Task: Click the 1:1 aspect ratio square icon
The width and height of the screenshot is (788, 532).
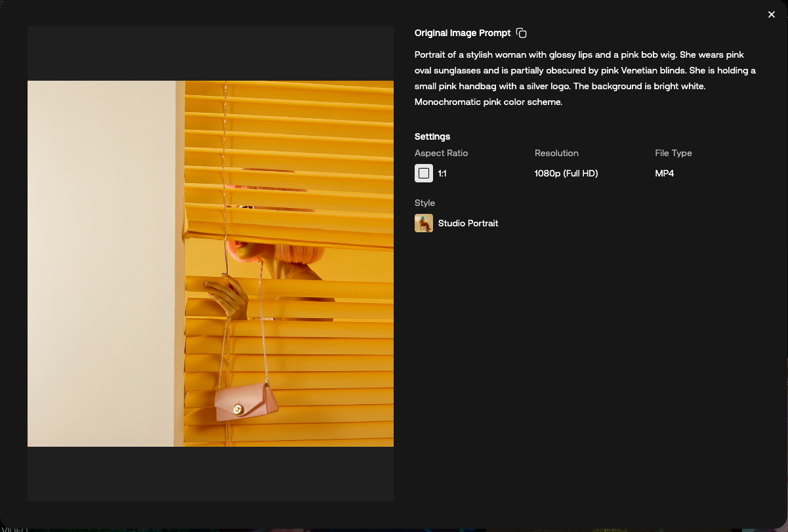Action: 424,173
